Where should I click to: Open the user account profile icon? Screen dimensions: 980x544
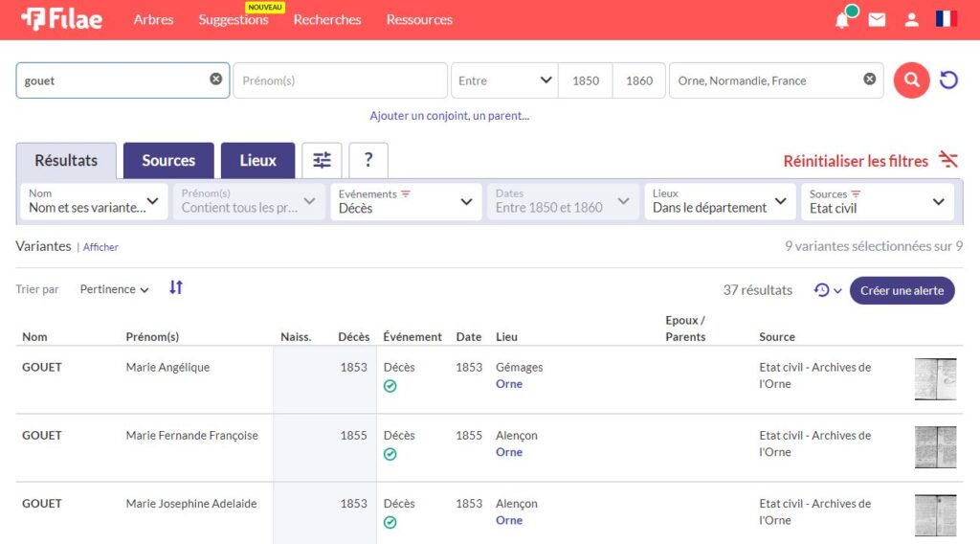(x=912, y=20)
